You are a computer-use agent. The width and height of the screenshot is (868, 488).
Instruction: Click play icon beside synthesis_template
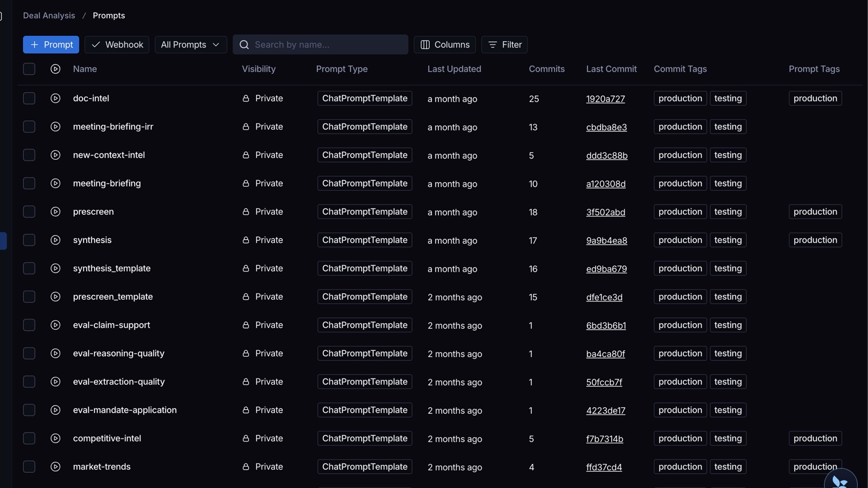click(55, 268)
